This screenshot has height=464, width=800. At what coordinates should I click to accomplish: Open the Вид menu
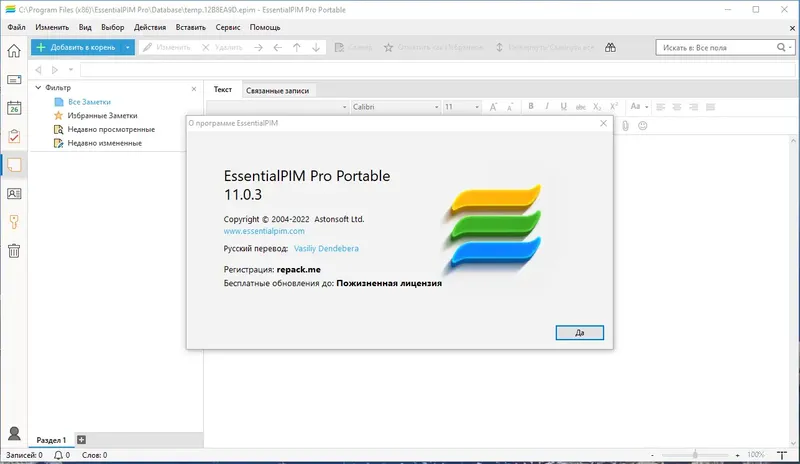coord(85,28)
